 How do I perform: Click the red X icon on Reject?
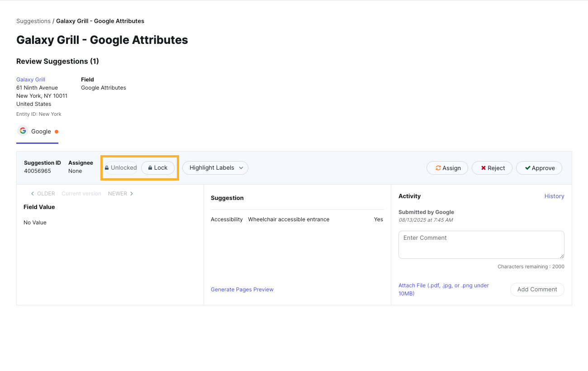(x=483, y=168)
